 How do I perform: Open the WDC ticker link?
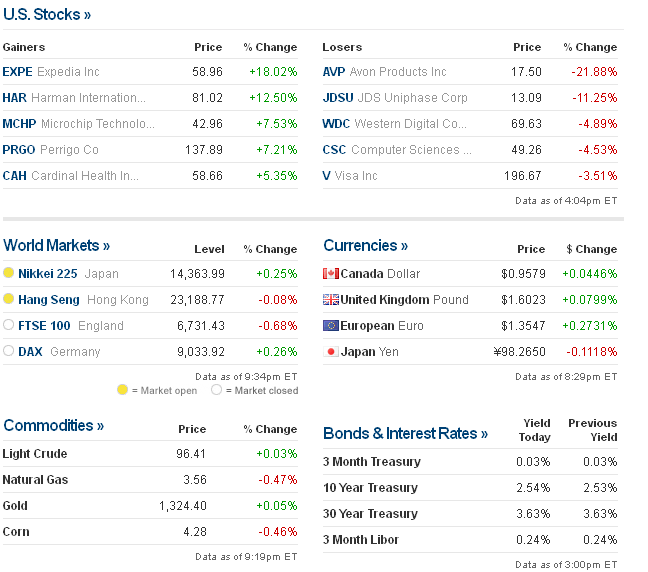336,124
